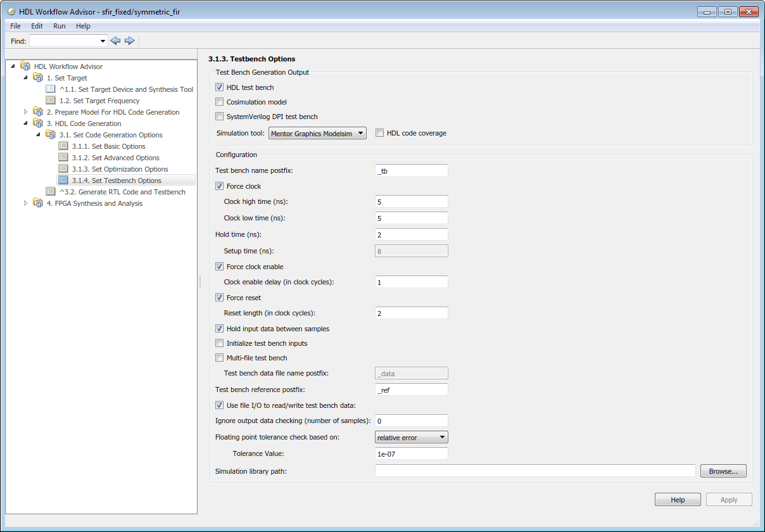Open the File menu
765x532 pixels.
[x=15, y=26]
